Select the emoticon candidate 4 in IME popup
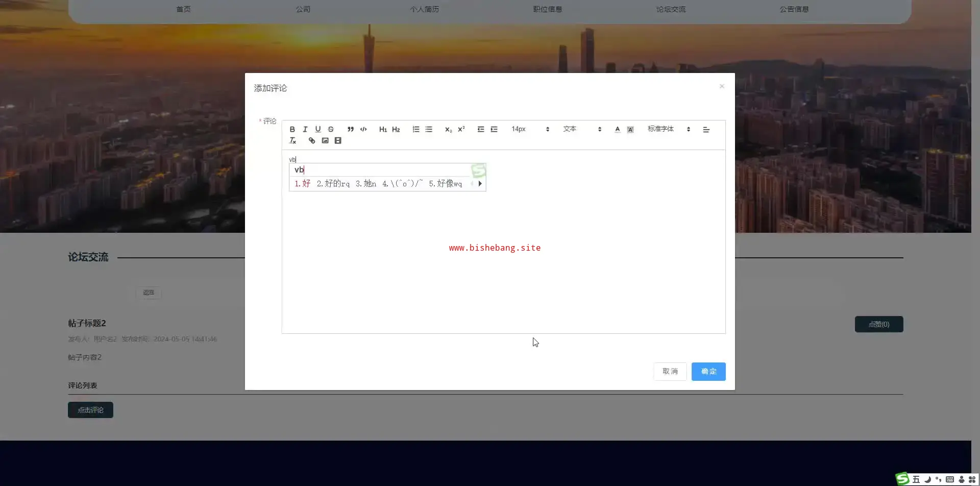This screenshot has height=486, width=980. [403, 183]
